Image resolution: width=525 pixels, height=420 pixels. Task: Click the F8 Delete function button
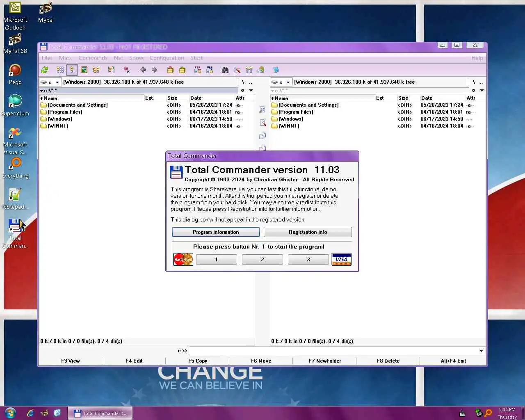pyautogui.click(x=388, y=361)
